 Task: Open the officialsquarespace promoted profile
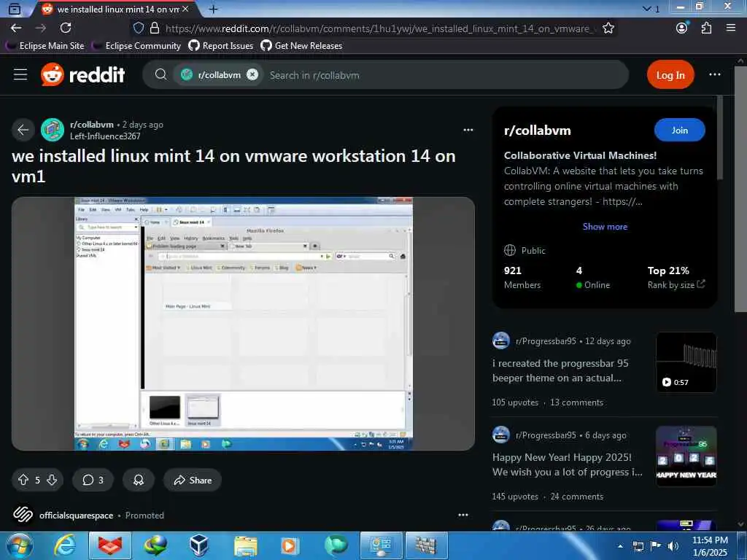click(76, 516)
